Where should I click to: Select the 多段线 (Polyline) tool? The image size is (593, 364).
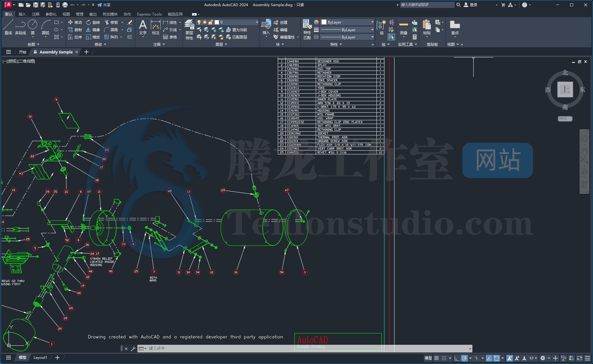click(x=20, y=27)
